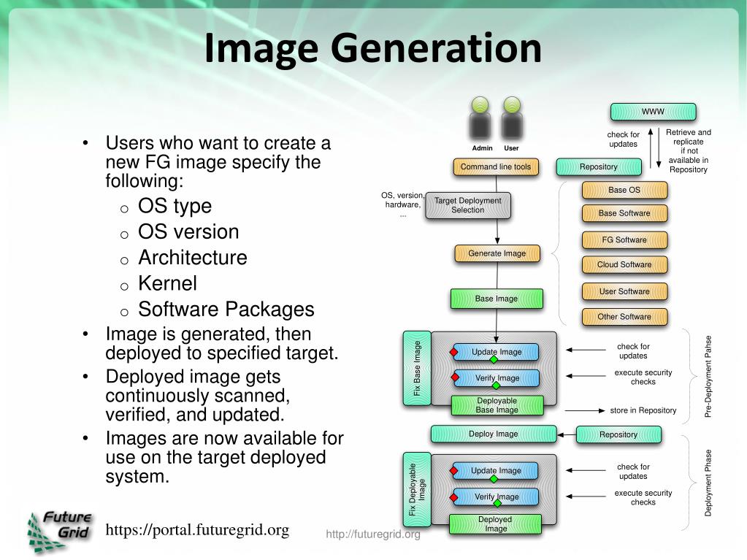Click green diamond under Fix Deployable Update Image
The width and height of the screenshot is (747, 560).
[x=494, y=479]
